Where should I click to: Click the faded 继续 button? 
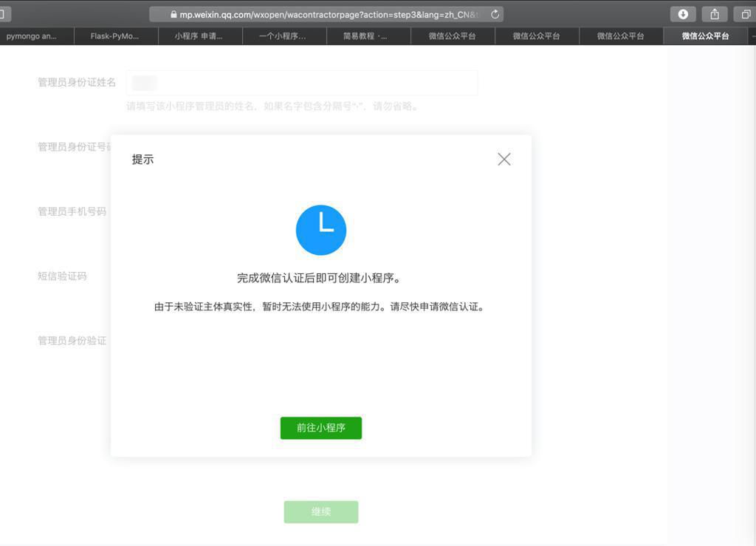coord(320,512)
